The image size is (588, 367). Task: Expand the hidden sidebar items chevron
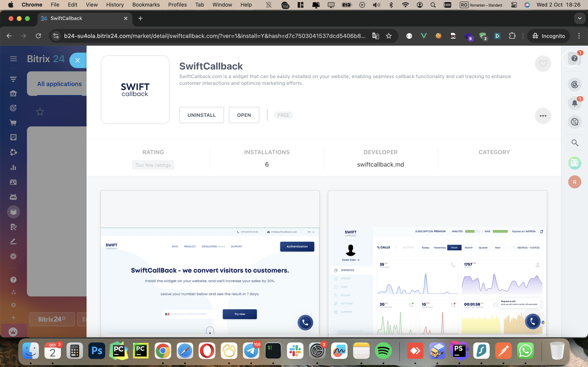point(13,256)
